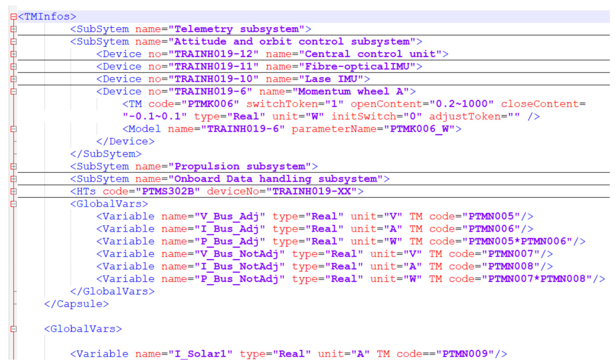Expand the Fibre-opticalIMU device node

point(14,67)
